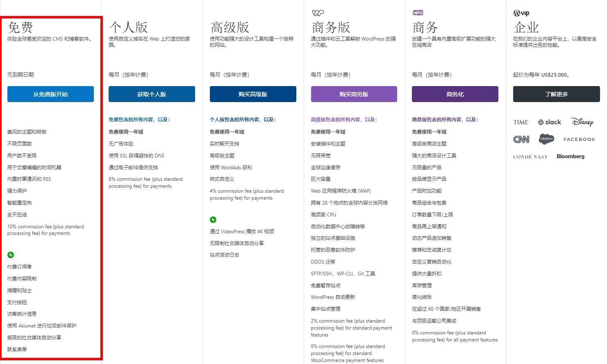Screen dimensions: 607x364
Task: Click the CNN logo
Action: (521, 139)
